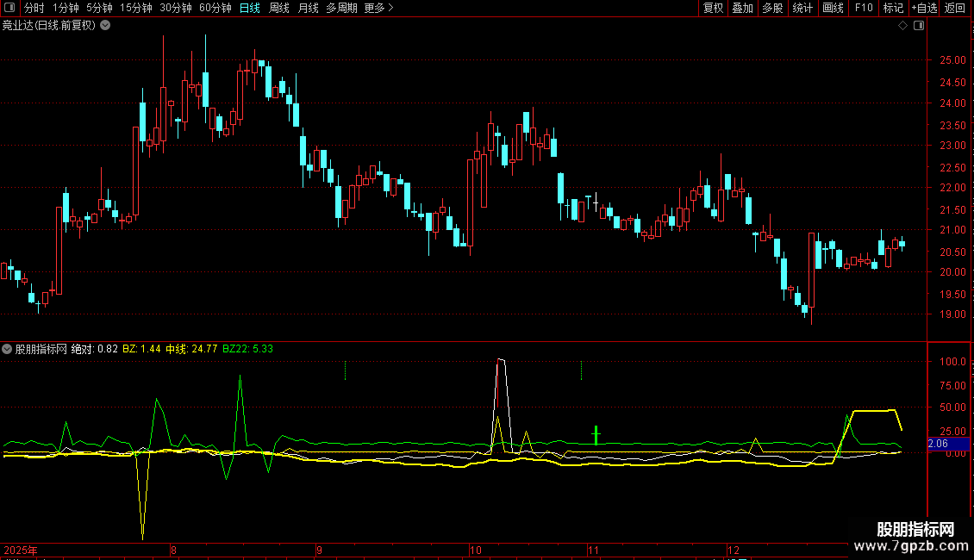Toggle the right-side panel icon
The height and width of the screenshot is (560, 974).
(919, 26)
